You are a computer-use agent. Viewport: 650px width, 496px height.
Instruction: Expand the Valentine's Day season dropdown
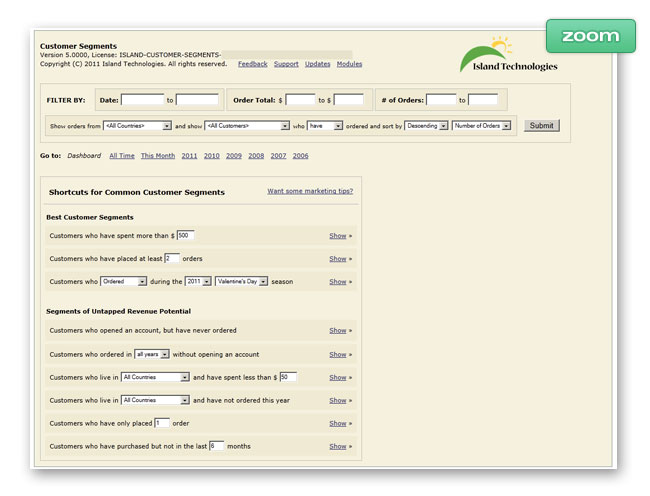click(241, 282)
